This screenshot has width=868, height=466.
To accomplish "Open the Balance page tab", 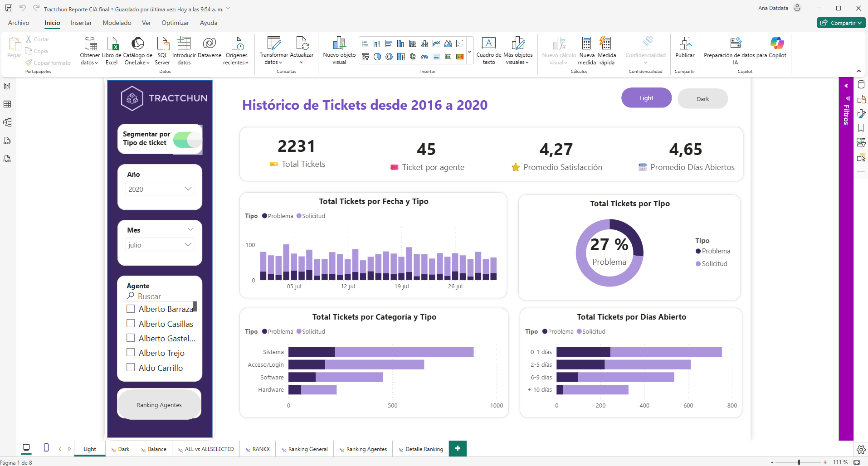I will [153, 449].
